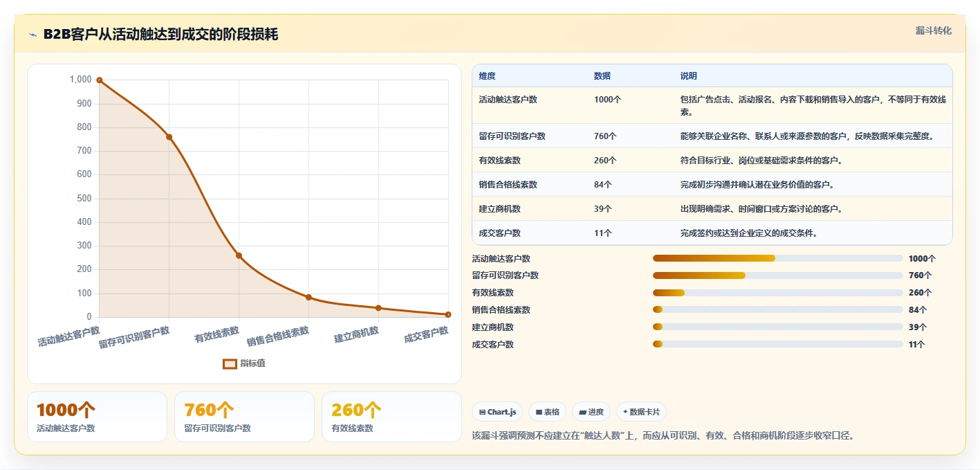The height and width of the screenshot is (470, 980).
Task: Select the 进度 chip
Action: pyautogui.click(x=591, y=412)
